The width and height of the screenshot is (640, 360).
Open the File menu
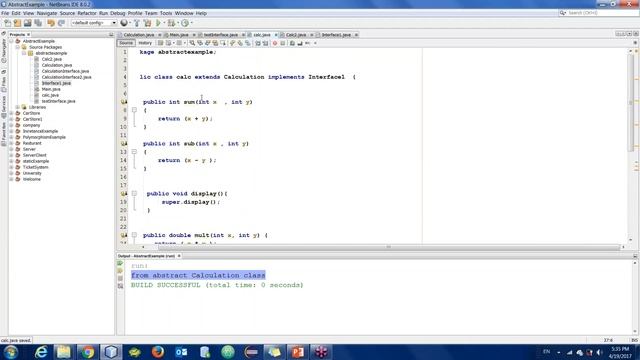coord(5,13)
